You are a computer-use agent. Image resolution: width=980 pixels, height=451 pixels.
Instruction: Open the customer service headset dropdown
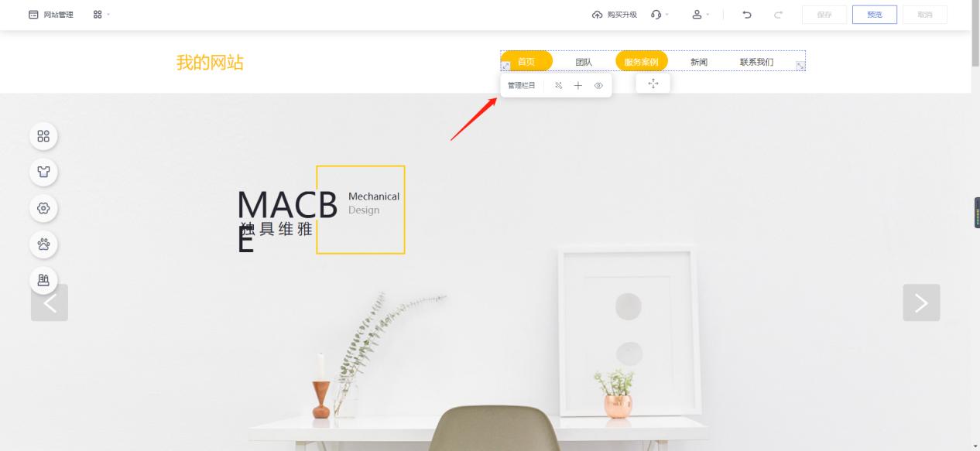660,15
